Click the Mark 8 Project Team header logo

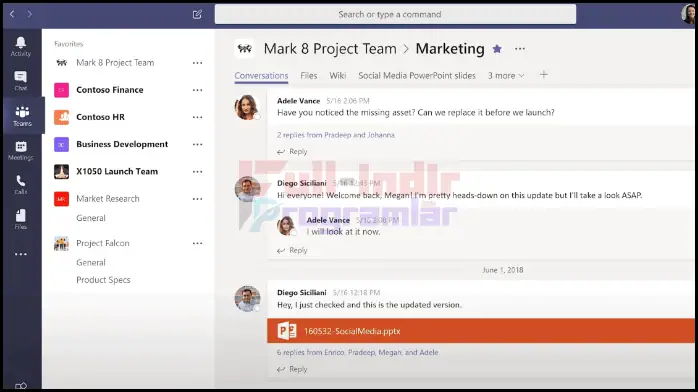pyautogui.click(x=244, y=49)
